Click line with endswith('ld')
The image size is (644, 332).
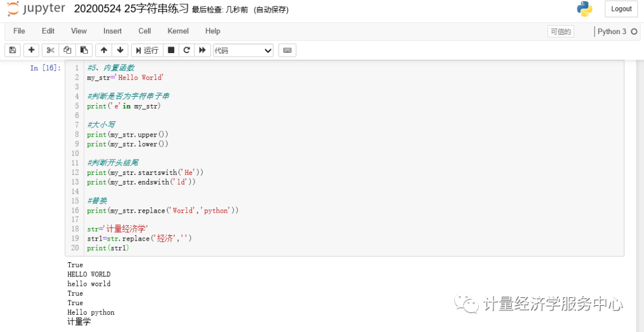tap(141, 182)
